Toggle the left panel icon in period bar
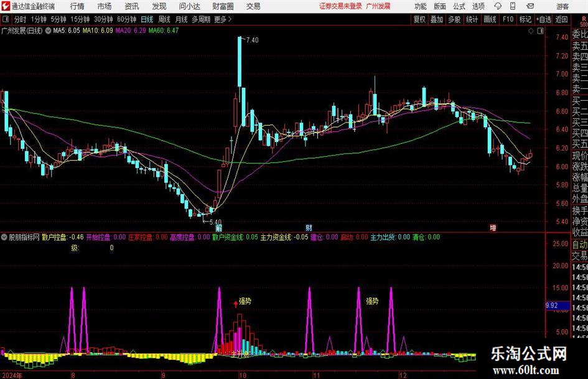The image size is (588, 379). (x=5, y=19)
